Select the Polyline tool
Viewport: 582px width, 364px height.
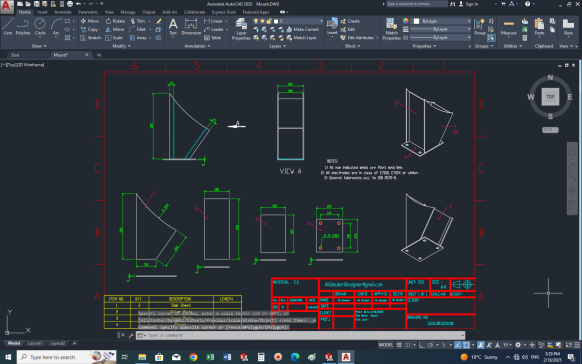point(23,26)
